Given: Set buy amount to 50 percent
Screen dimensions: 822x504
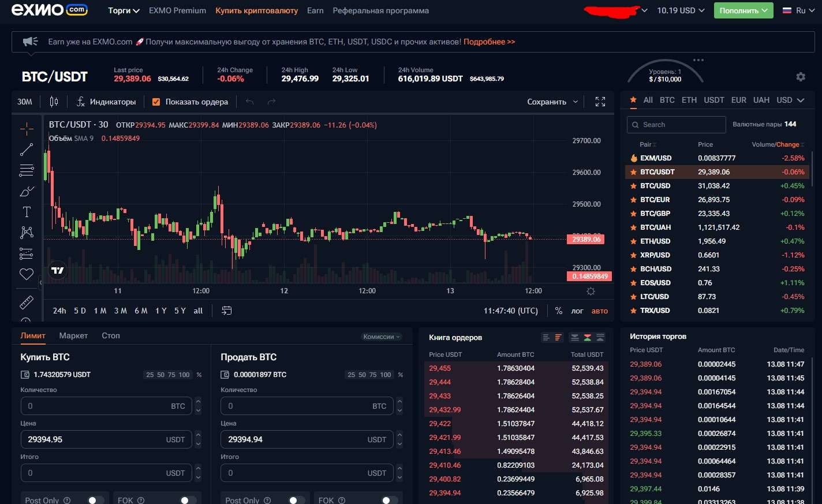Looking at the screenshot, I should coord(160,375).
